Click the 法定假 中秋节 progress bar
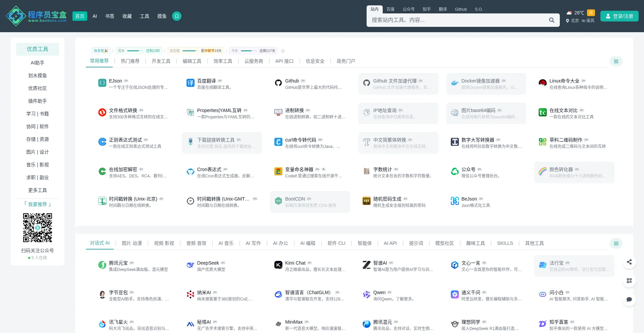Screen dimensions: 644x333 point(191,51)
